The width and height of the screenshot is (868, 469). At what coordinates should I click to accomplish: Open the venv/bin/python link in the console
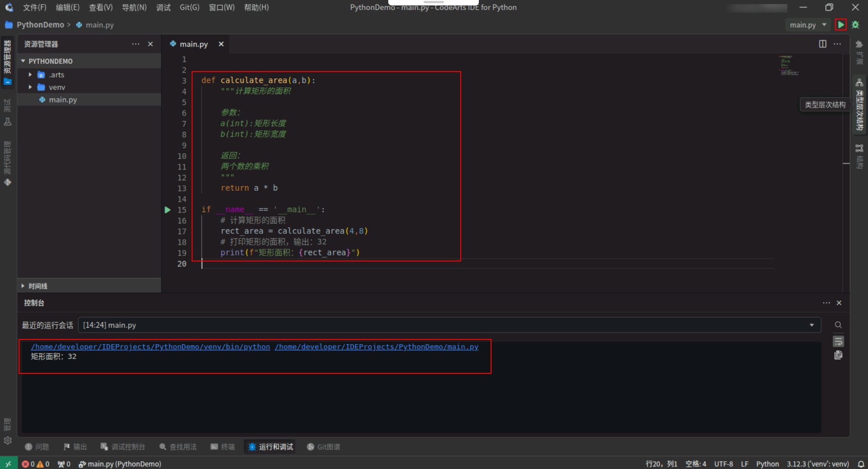point(150,347)
